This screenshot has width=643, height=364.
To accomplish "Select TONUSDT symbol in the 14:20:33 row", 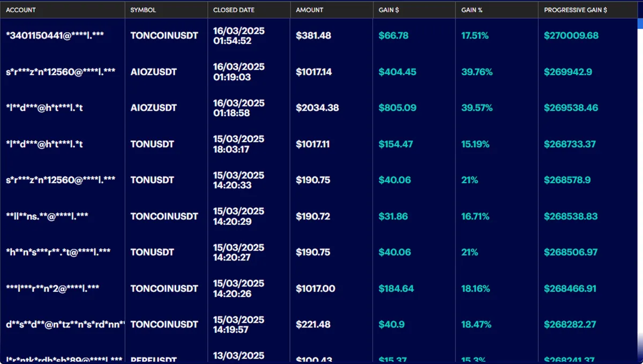I will pyautogui.click(x=152, y=180).
